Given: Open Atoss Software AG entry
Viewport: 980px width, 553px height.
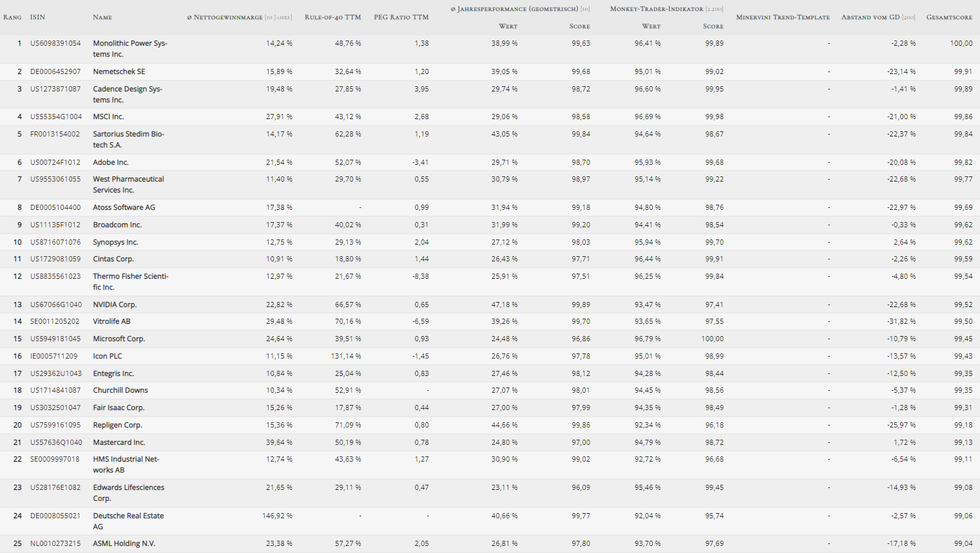Looking at the screenshot, I should click(124, 207).
